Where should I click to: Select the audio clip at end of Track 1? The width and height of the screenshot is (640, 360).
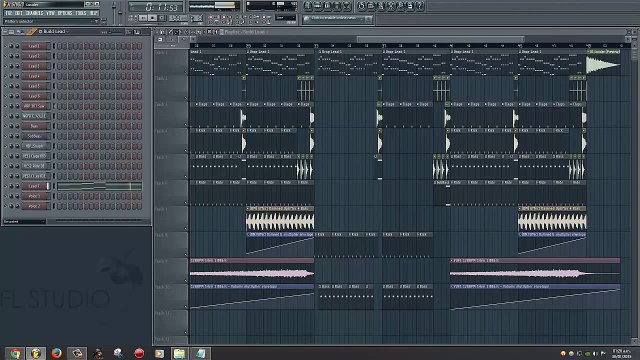coord(603,63)
